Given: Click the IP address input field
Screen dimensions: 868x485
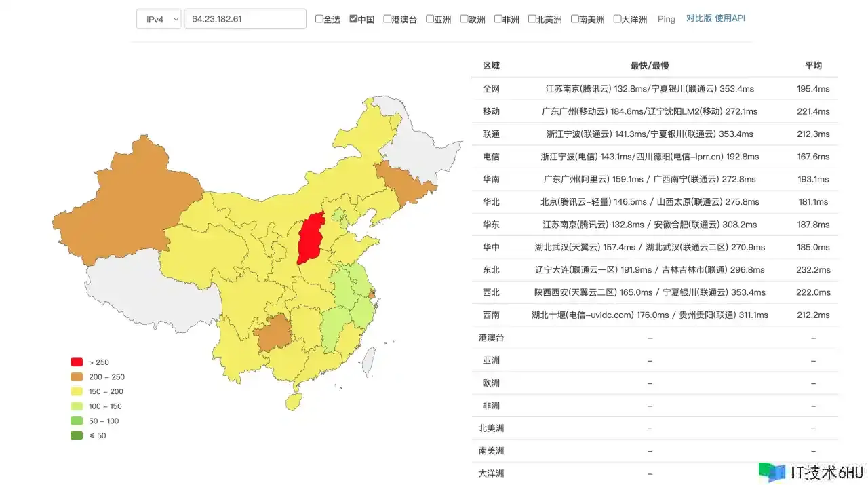Looking at the screenshot, I should click(x=245, y=19).
